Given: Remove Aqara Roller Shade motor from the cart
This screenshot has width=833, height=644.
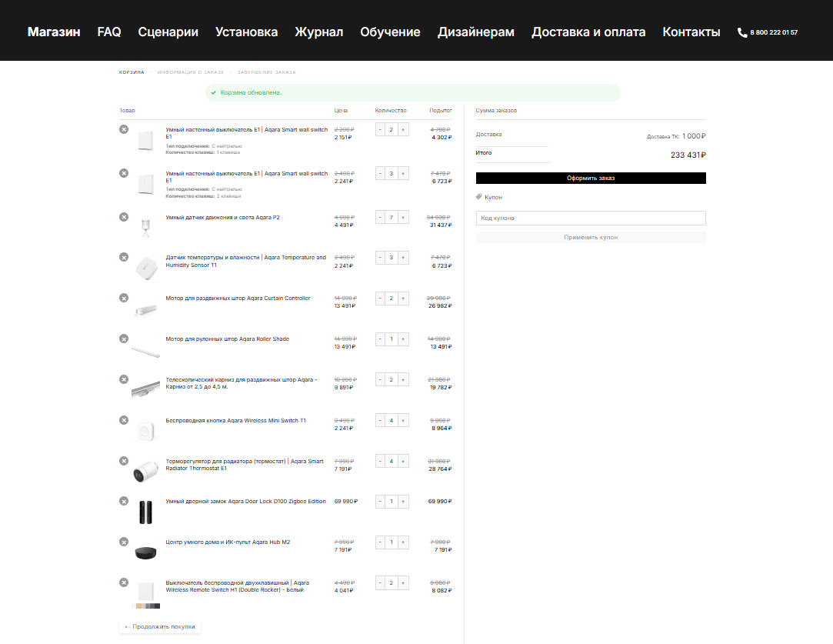Looking at the screenshot, I should (124, 339).
